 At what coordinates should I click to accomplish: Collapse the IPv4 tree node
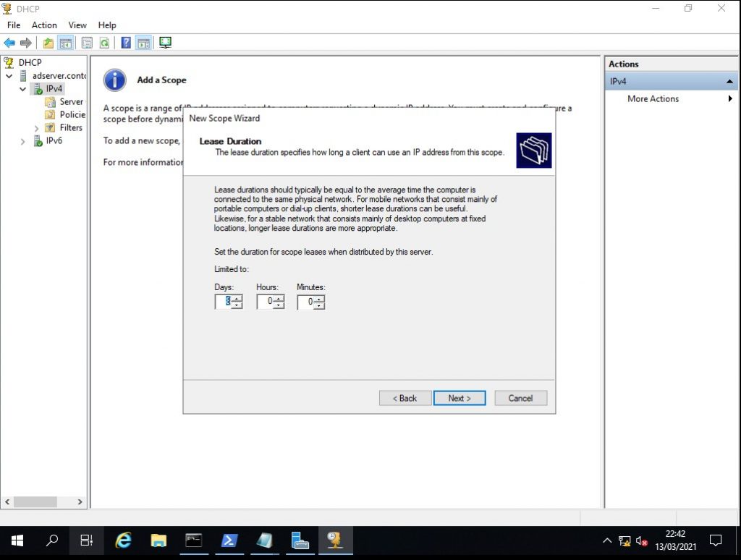point(23,89)
